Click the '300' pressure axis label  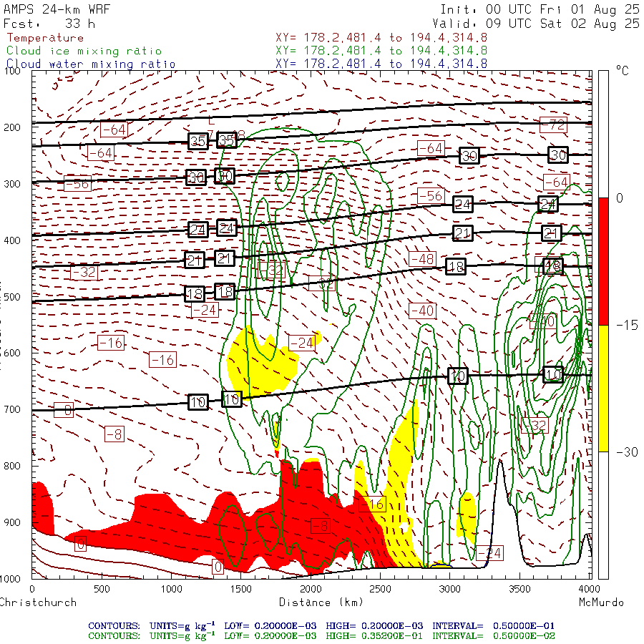tap(12, 184)
